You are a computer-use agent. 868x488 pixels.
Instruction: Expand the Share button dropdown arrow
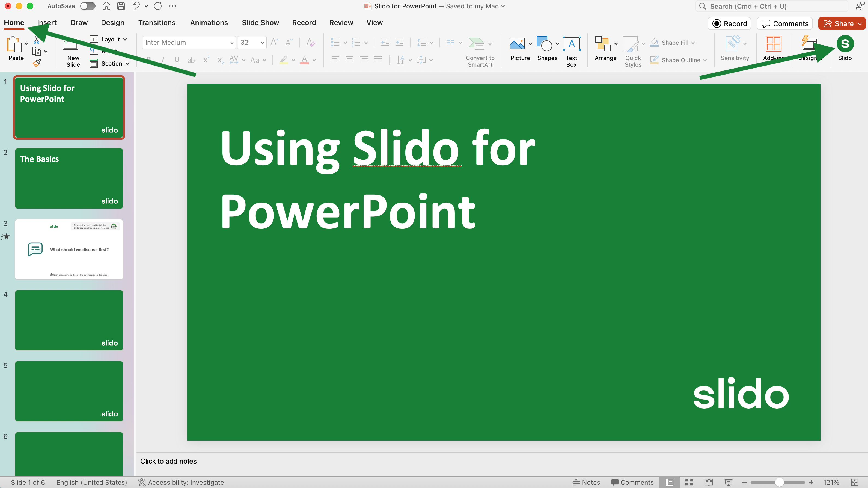coord(860,23)
